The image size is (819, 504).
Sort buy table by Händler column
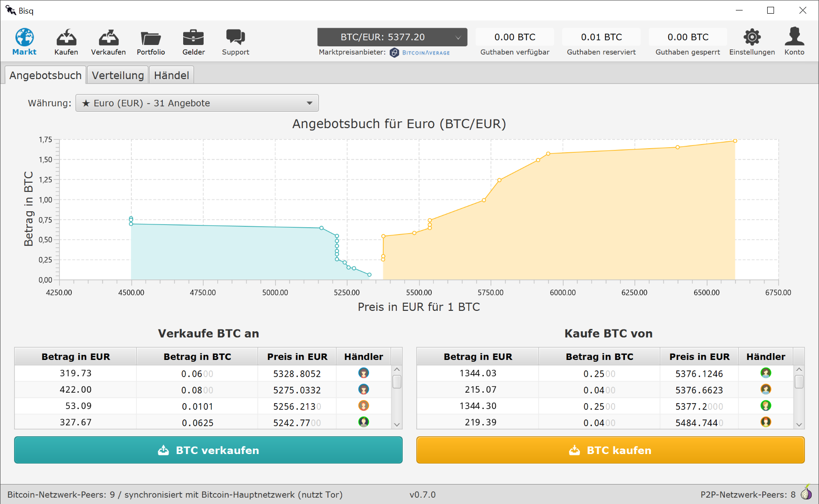[766, 357]
